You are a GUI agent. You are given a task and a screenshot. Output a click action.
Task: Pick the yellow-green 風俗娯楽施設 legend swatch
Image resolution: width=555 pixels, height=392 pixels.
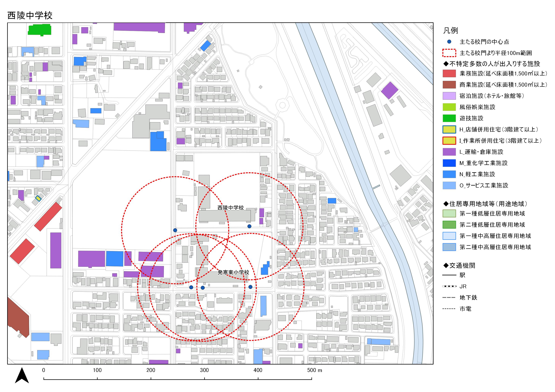click(x=449, y=107)
